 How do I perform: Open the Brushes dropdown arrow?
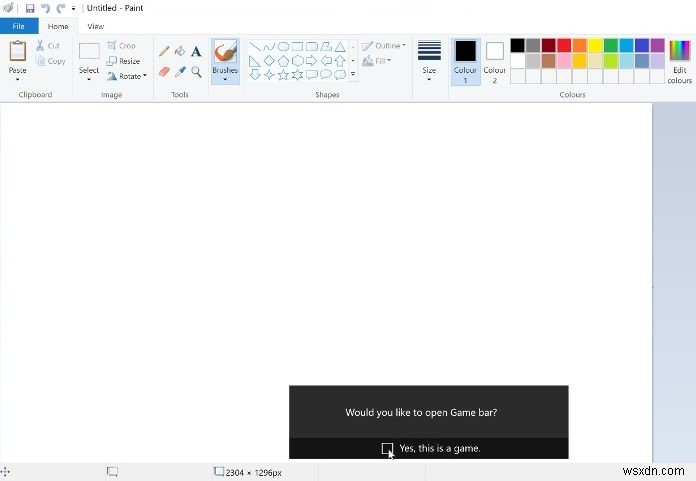click(x=225, y=80)
